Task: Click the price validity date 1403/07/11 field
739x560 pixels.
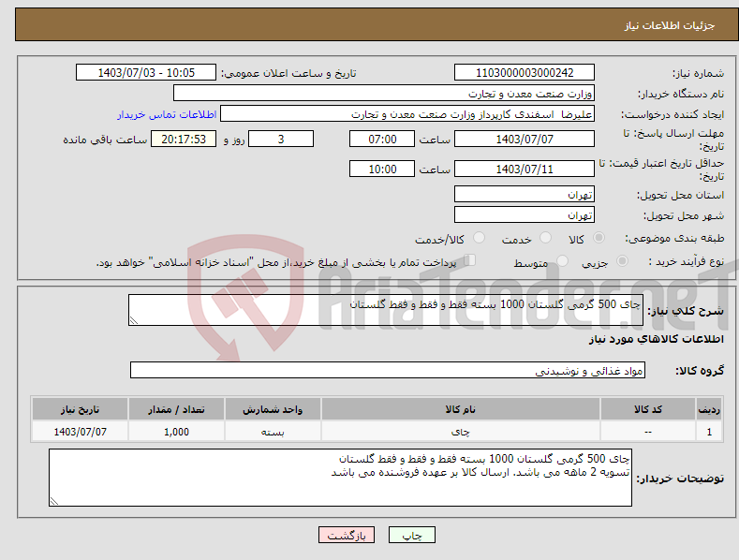Action: point(525,169)
